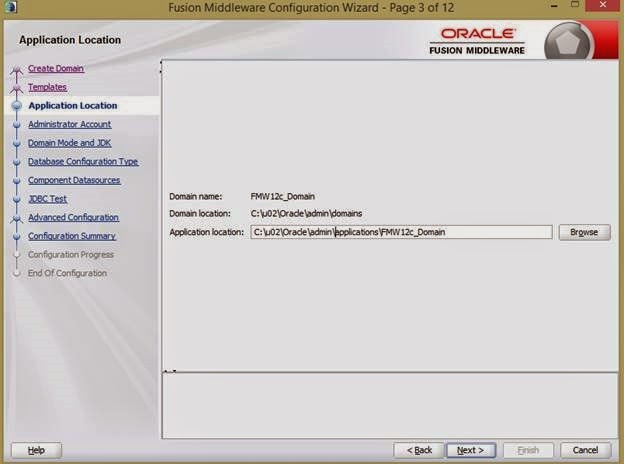Click the current-step bullet beside Application Location
624x464 pixels.
coord(17,105)
